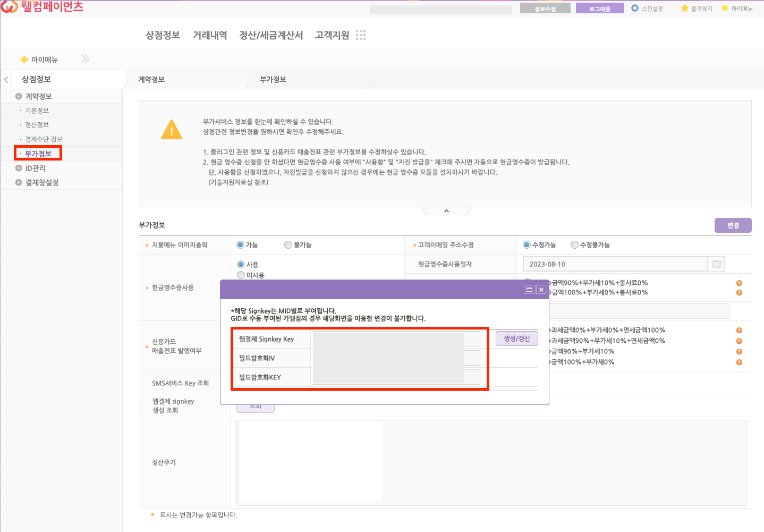Open the 거래내역 top menu
The width and height of the screenshot is (764, 532).
pyautogui.click(x=210, y=35)
